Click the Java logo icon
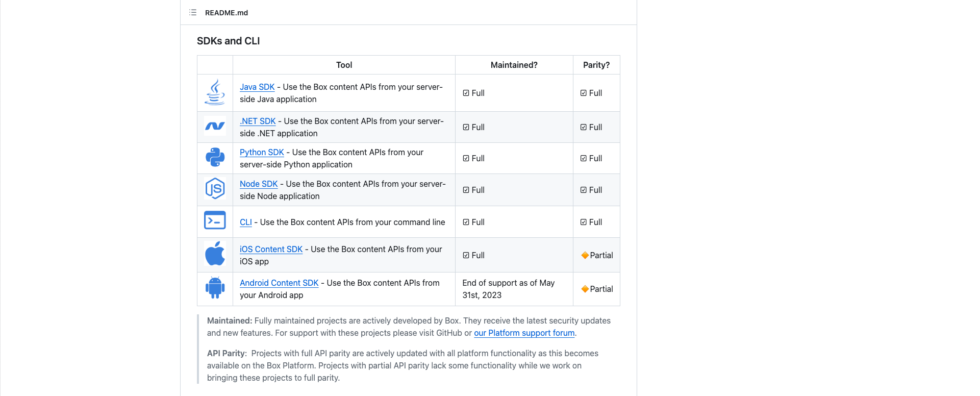This screenshot has width=980, height=396. click(x=215, y=92)
